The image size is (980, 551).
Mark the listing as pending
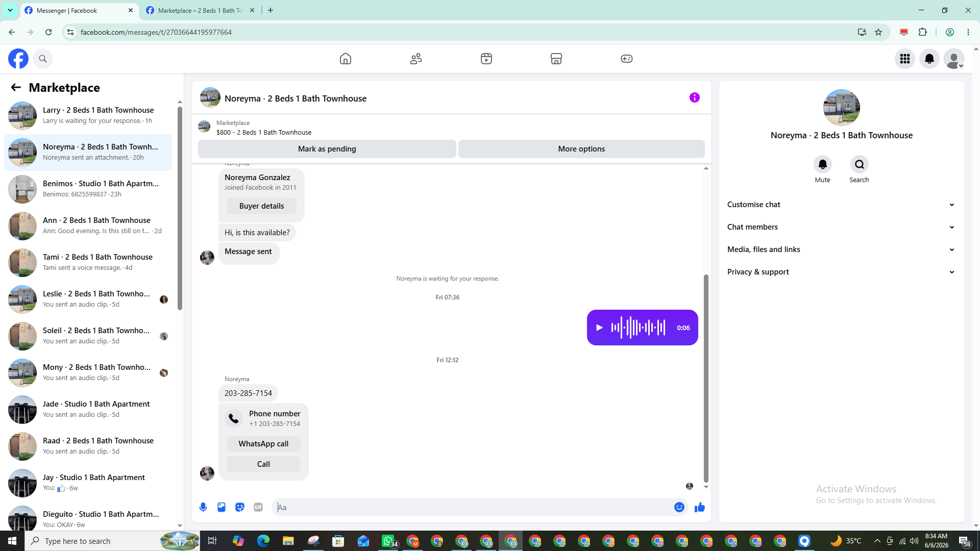pyautogui.click(x=327, y=149)
